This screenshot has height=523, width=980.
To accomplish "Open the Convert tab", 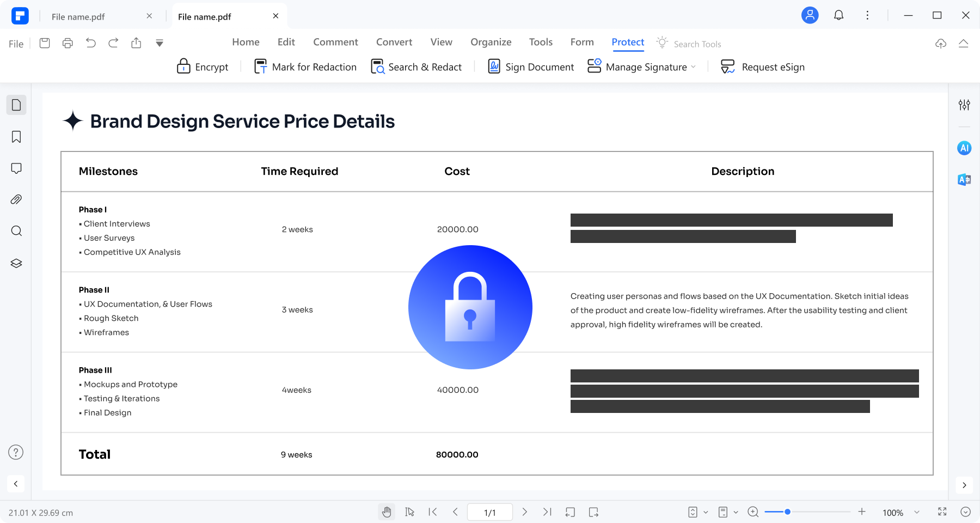I will click(x=394, y=42).
